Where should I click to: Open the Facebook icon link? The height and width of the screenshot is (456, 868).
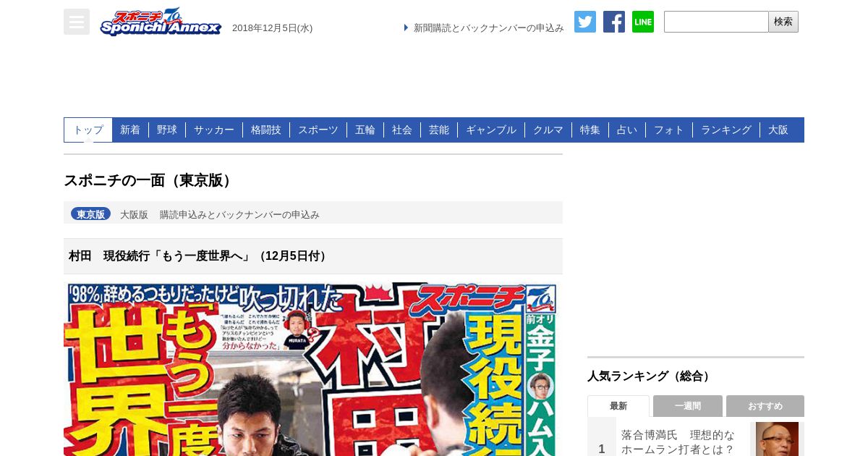614,22
